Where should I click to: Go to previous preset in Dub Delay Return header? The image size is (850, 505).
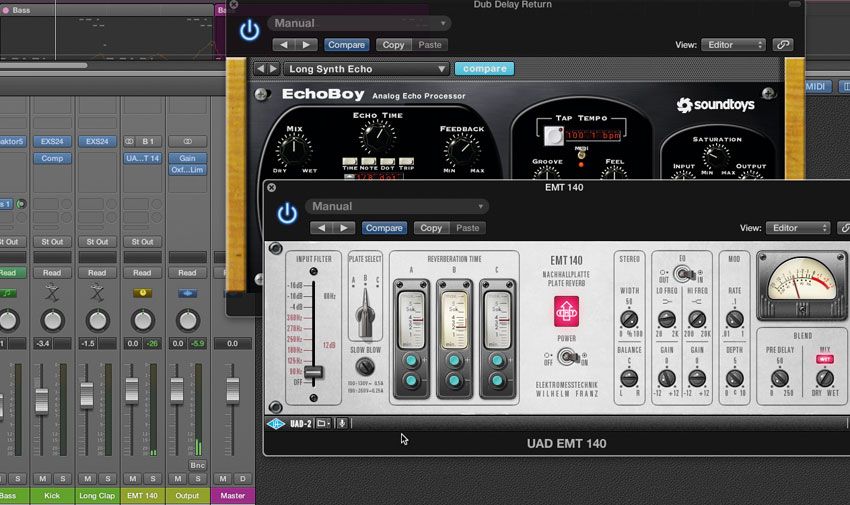point(284,45)
